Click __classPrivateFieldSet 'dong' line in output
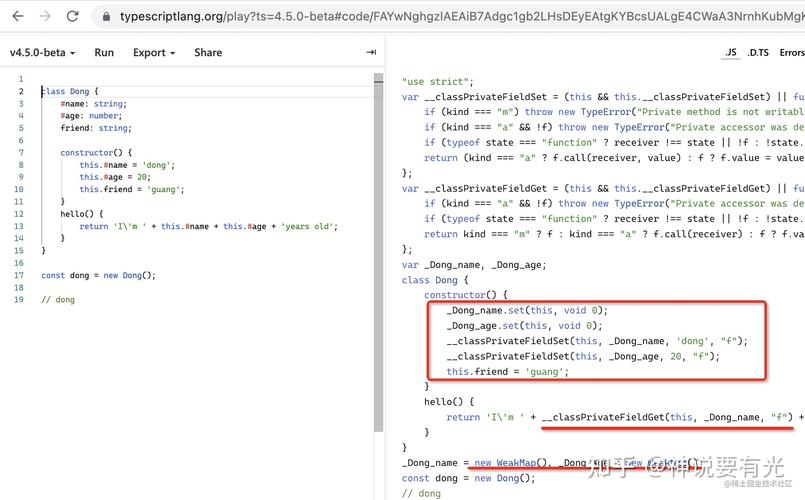 click(x=597, y=341)
